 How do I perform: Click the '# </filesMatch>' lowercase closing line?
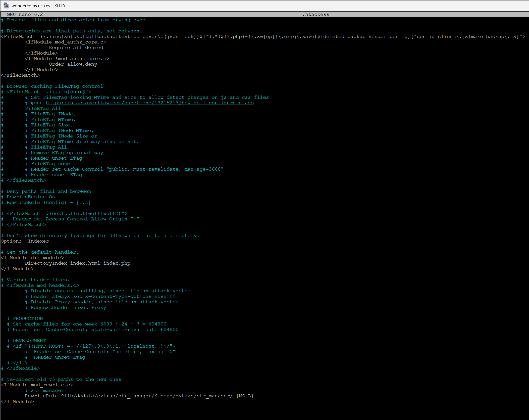pos(23,180)
